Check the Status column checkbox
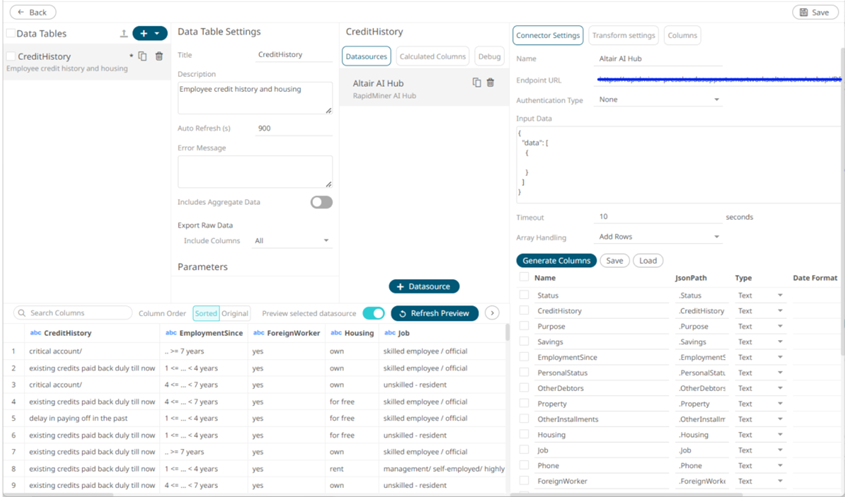 (524, 295)
